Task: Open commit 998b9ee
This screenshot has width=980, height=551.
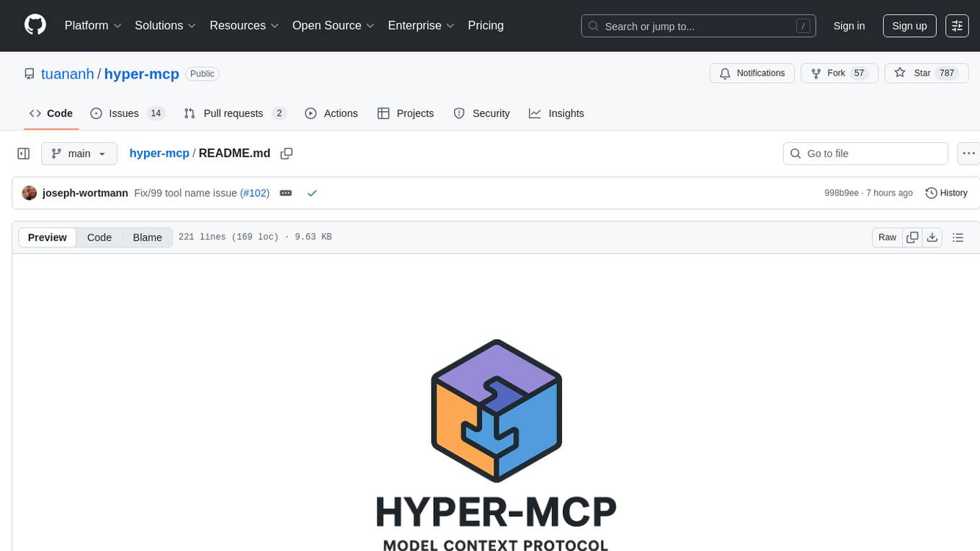Action: [842, 193]
